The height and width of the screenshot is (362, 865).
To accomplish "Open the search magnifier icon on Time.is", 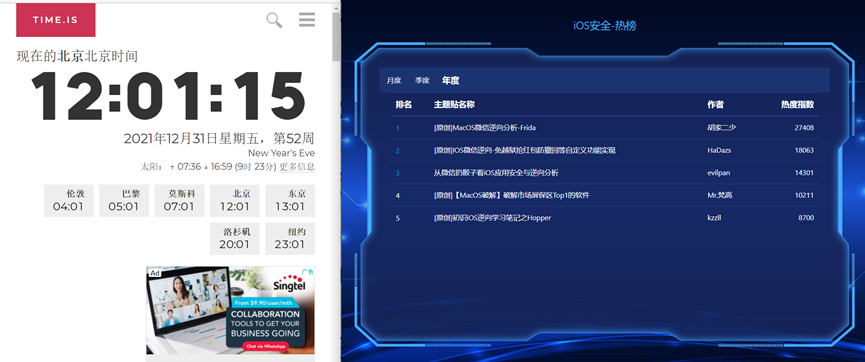I will 274,20.
